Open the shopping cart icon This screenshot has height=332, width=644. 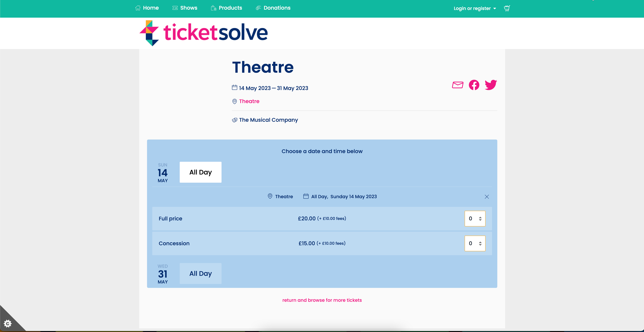pyautogui.click(x=507, y=8)
